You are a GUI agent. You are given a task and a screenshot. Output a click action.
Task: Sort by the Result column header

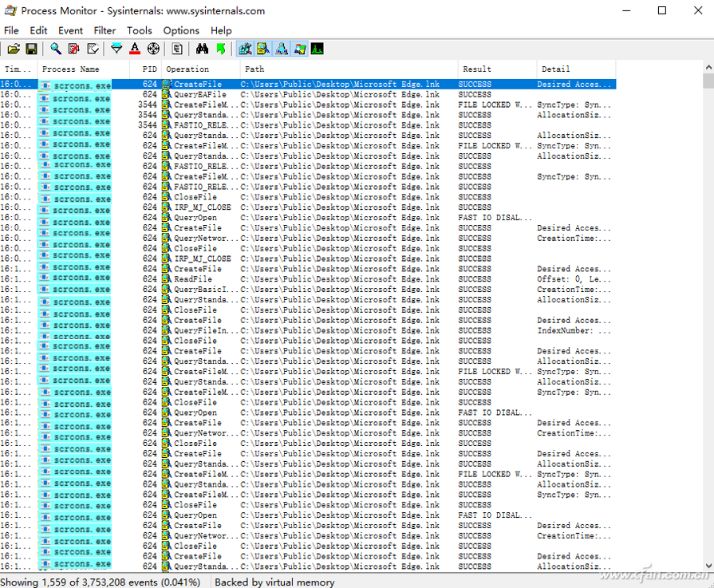tap(497, 69)
